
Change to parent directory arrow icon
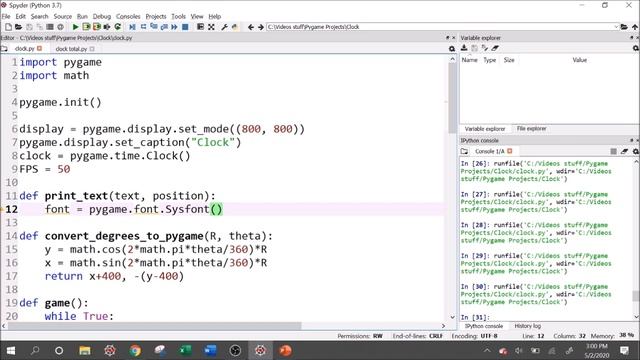coord(635,27)
